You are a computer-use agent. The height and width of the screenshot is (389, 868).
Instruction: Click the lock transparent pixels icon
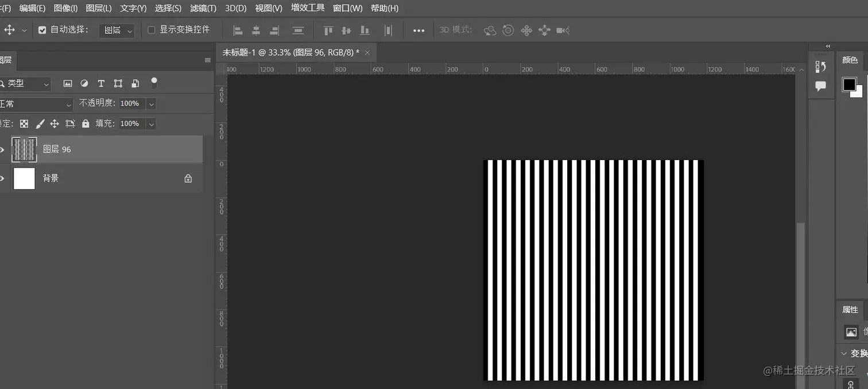click(24, 123)
